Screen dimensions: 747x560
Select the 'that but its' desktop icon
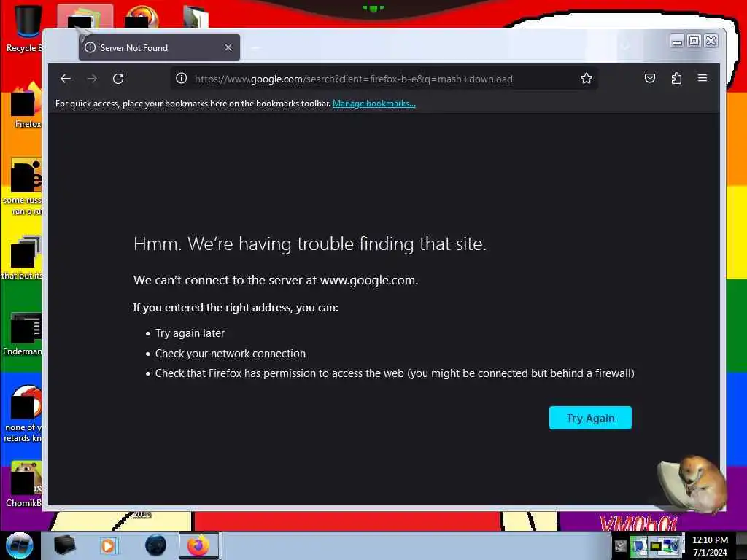click(x=22, y=257)
